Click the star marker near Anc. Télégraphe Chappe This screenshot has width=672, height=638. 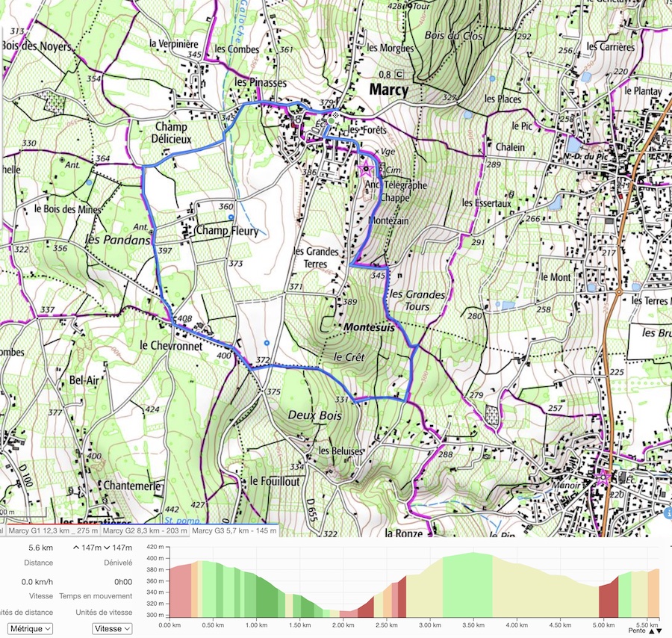pyautogui.click(x=366, y=169)
